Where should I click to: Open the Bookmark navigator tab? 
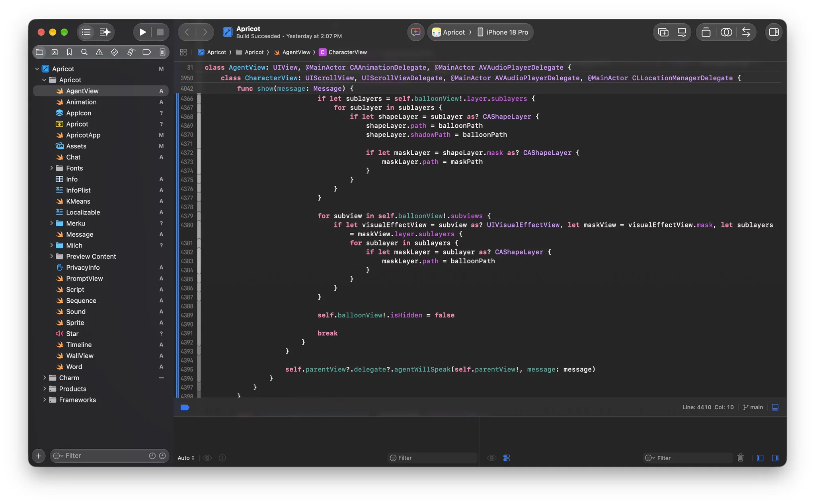tap(69, 52)
